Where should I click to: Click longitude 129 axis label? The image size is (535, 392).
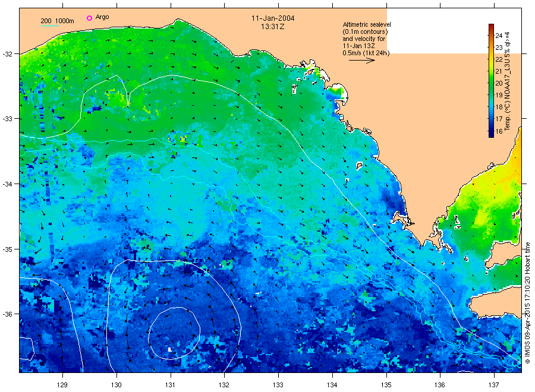(x=62, y=385)
